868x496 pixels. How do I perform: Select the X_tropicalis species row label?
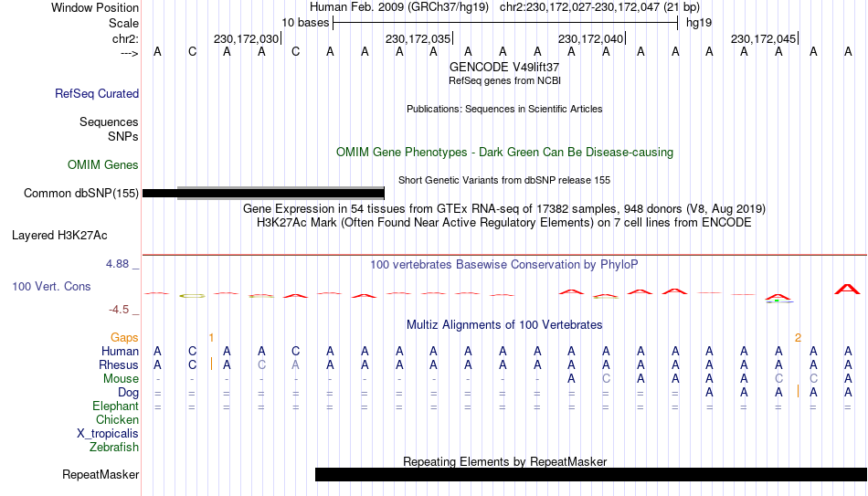[108, 434]
